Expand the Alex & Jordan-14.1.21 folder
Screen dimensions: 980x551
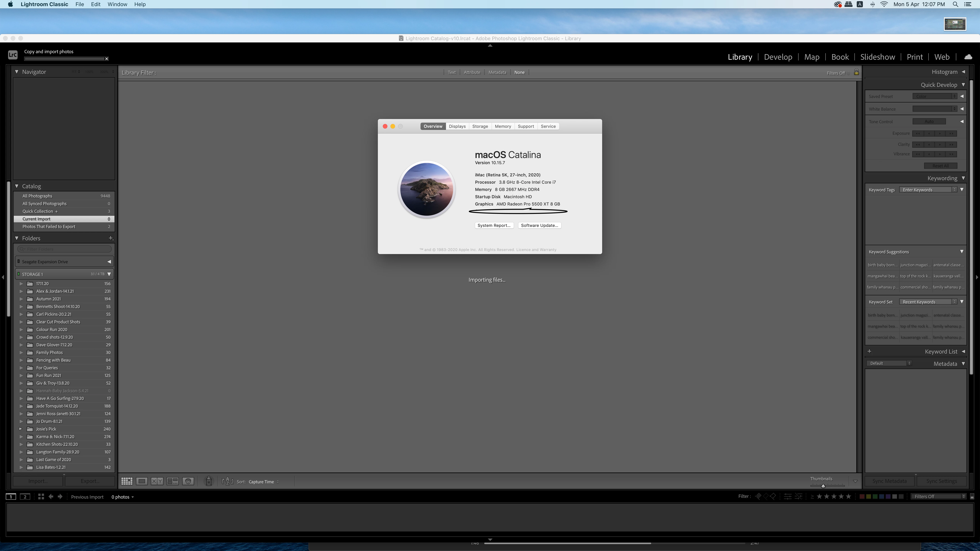point(21,291)
